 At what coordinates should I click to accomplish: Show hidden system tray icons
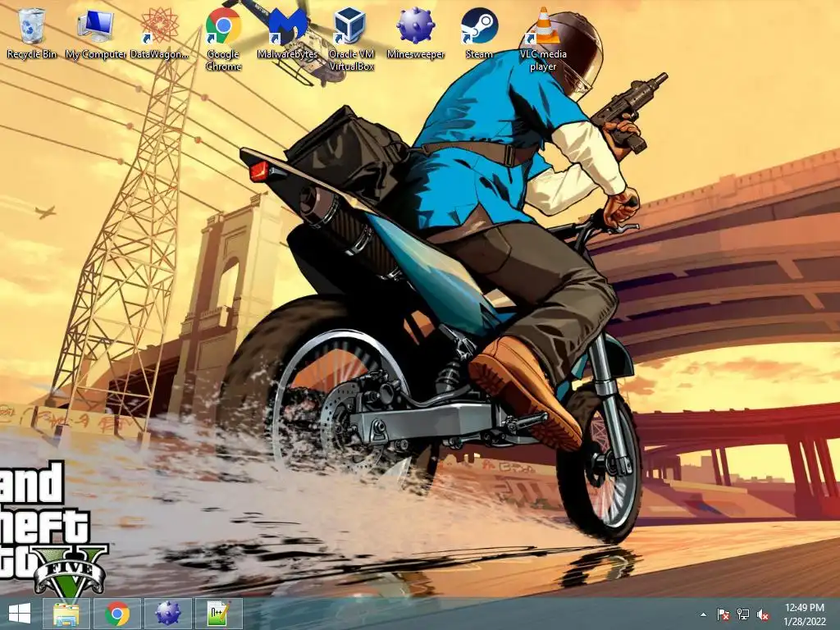click(703, 615)
